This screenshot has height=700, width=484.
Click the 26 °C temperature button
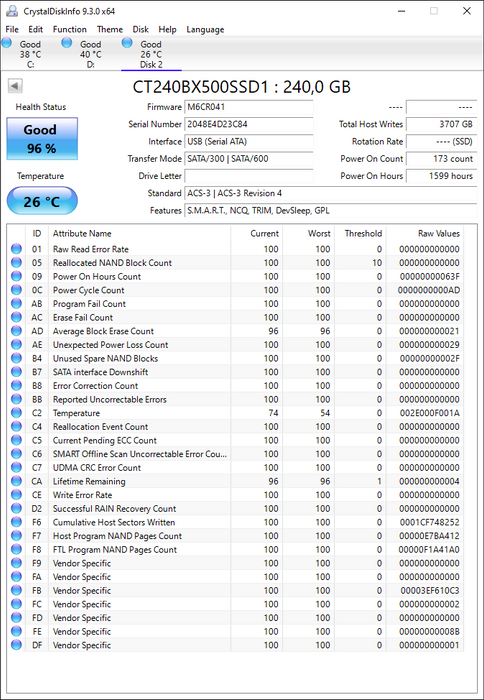[x=42, y=201]
